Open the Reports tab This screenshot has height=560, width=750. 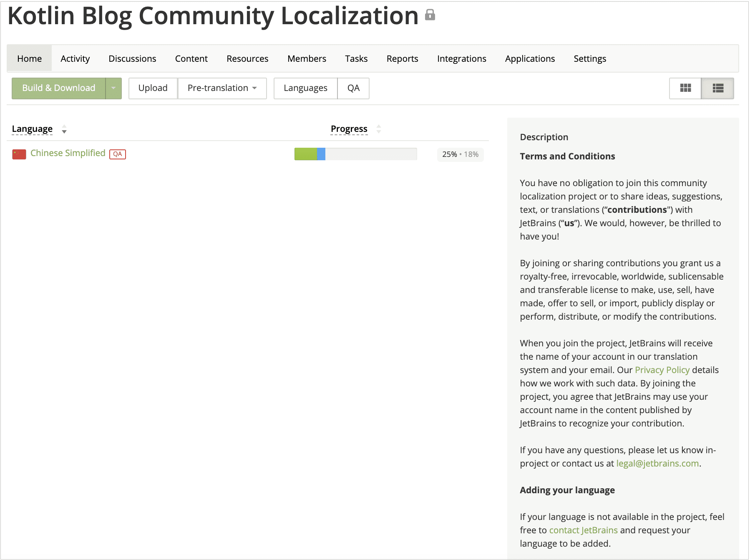[402, 58]
